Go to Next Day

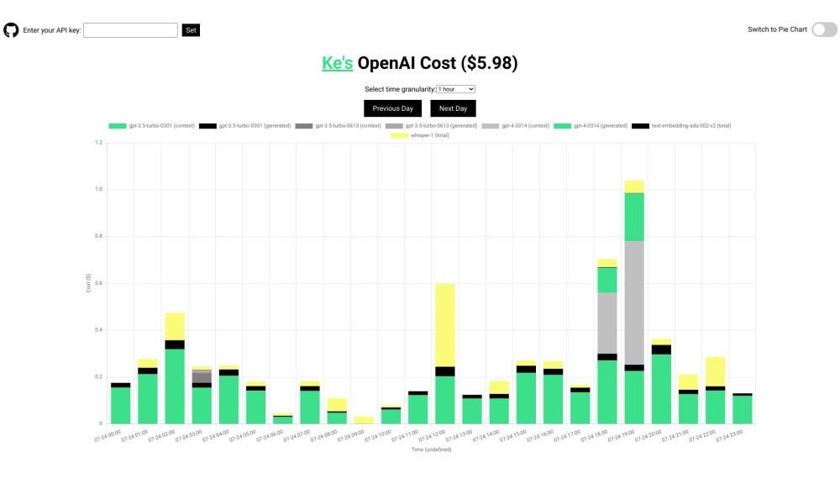(x=454, y=108)
